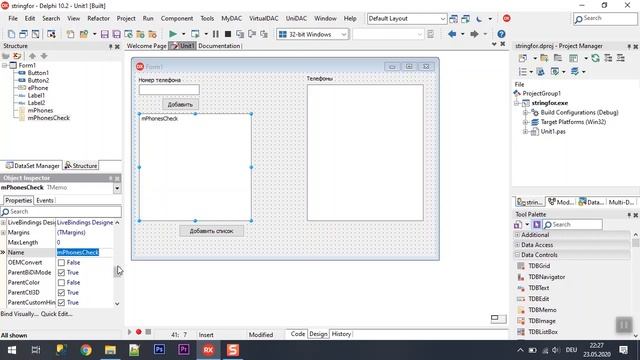
Task: Open Windows Start menu
Action: (x=12, y=350)
